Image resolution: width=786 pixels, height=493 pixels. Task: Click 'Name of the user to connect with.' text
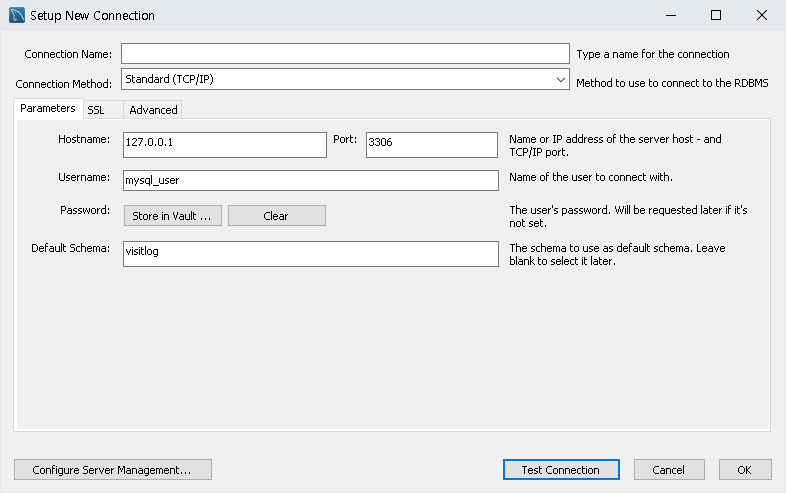591,177
